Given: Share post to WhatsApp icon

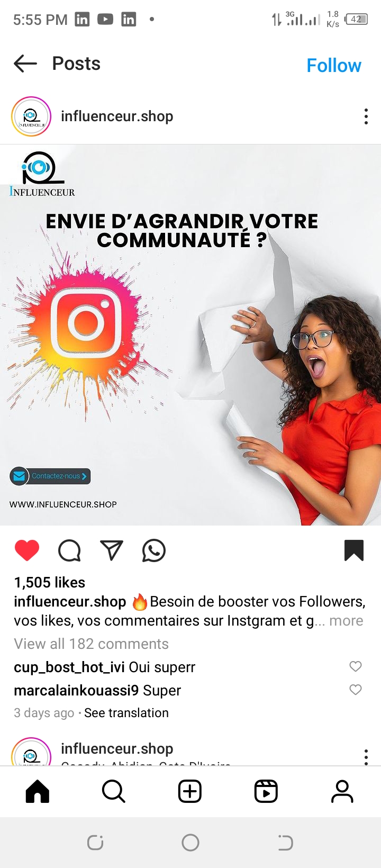Looking at the screenshot, I should coord(154,550).
